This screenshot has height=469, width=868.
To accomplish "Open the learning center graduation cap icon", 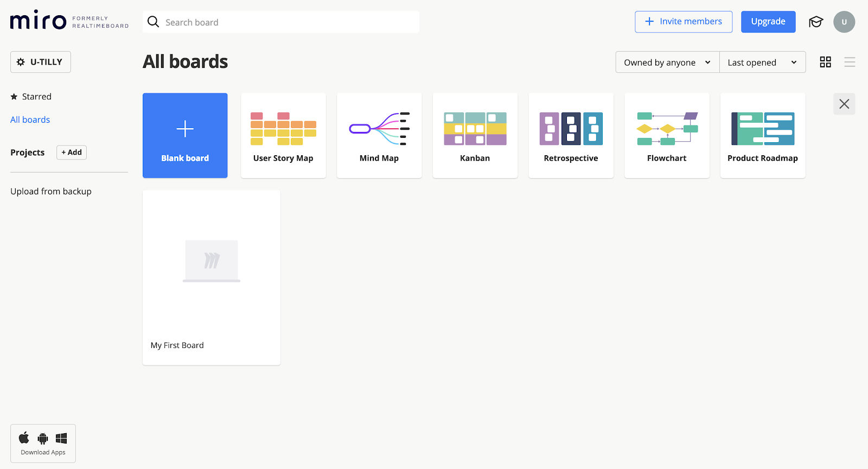I will [x=816, y=22].
